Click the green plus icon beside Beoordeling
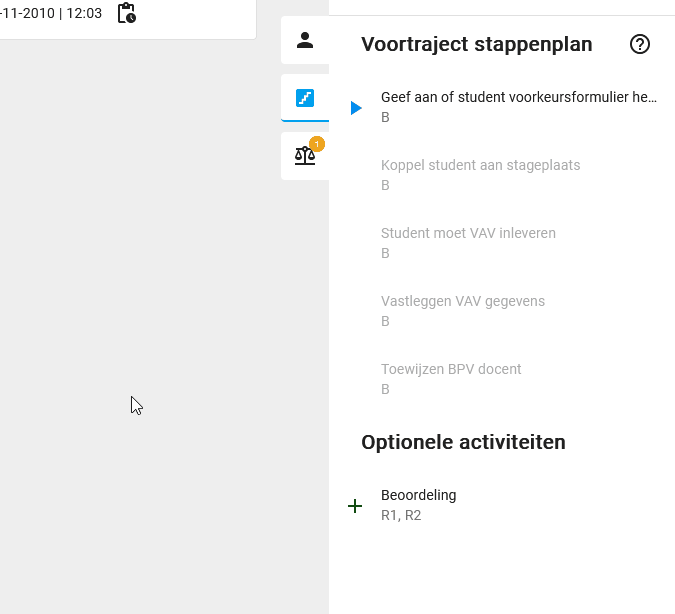The width and height of the screenshot is (675, 614). point(355,506)
